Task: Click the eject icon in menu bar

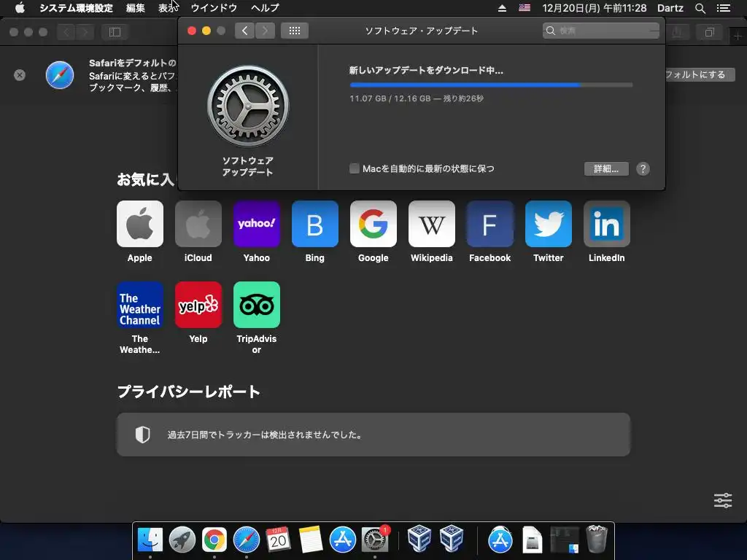Action: (502, 7)
